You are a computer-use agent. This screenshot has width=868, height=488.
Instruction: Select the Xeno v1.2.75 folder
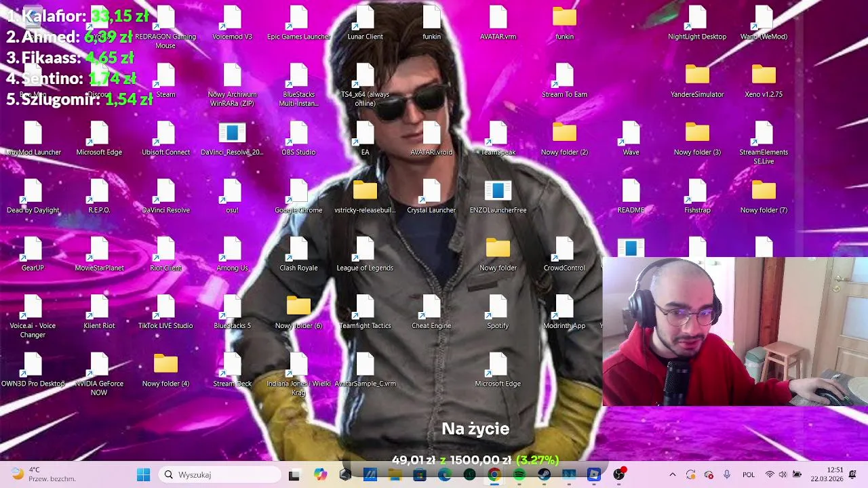click(764, 81)
